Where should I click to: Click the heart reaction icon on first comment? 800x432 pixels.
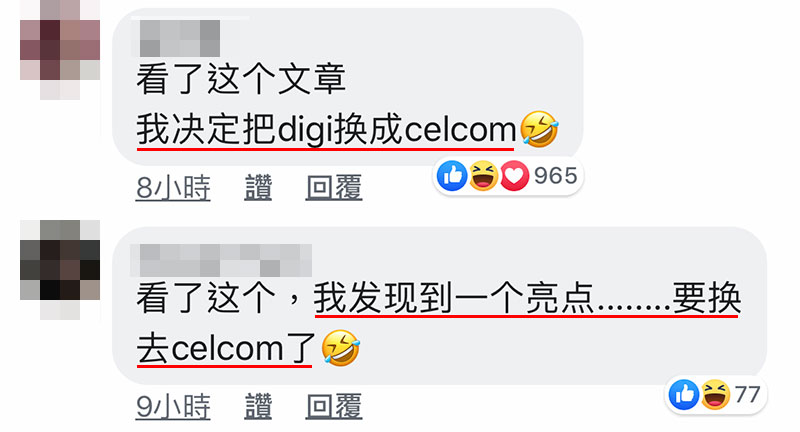(514, 175)
